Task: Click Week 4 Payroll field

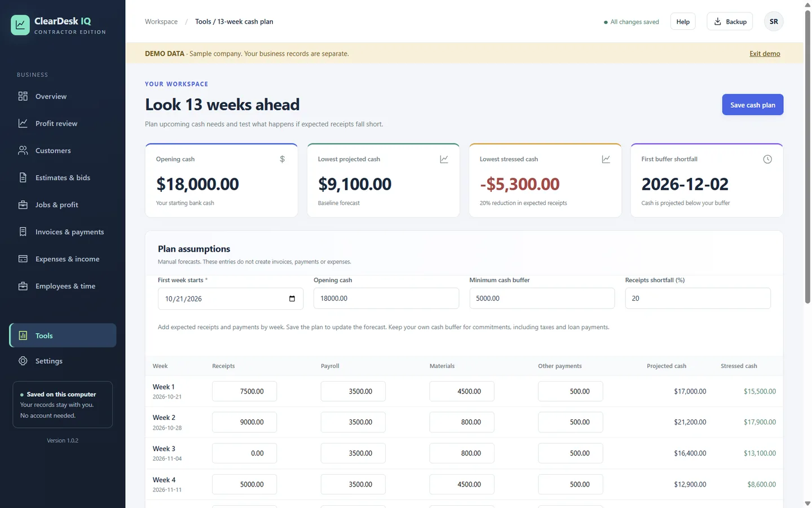Action: [x=353, y=484]
